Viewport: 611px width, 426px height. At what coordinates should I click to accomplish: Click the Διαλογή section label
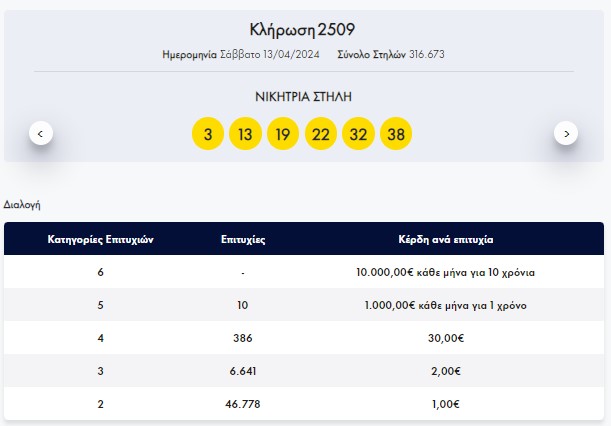point(22,204)
